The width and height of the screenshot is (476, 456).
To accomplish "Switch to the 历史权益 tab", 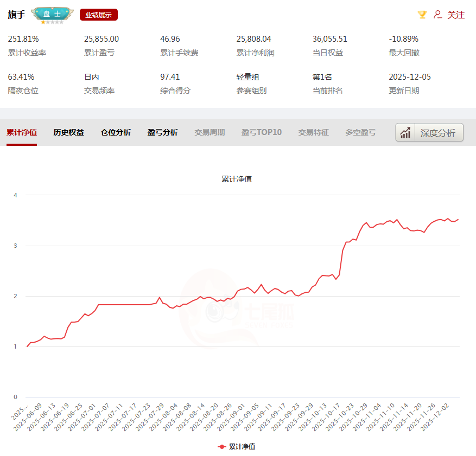I will (68, 132).
